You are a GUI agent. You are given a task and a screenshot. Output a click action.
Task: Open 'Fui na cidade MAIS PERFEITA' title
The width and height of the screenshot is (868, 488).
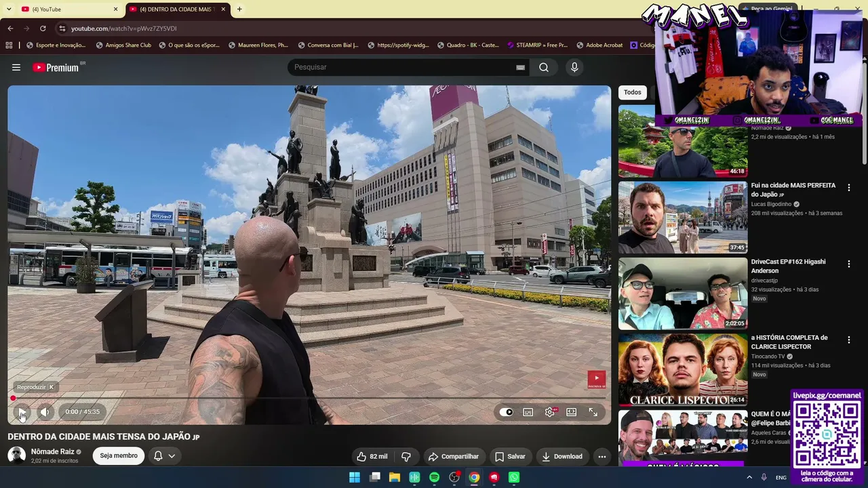tap(793, 190)
